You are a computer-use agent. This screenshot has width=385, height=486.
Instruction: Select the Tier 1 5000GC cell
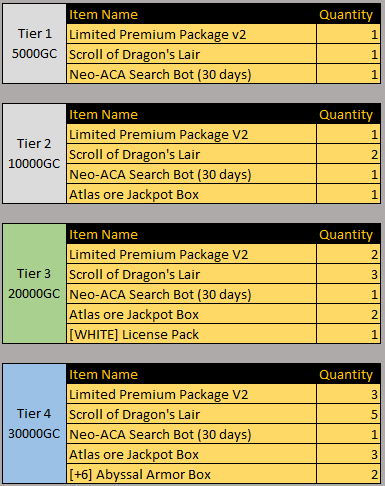point(34,44)
